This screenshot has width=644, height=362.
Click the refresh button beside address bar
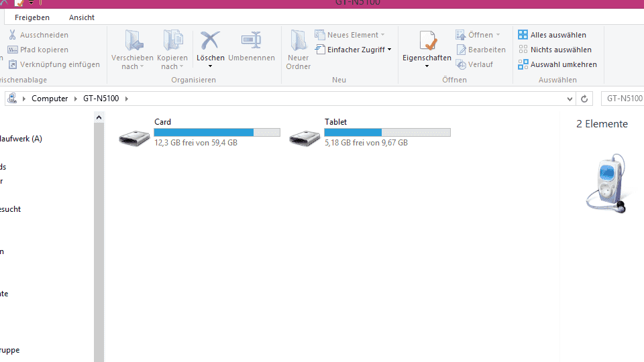click(x=584, y=99)
